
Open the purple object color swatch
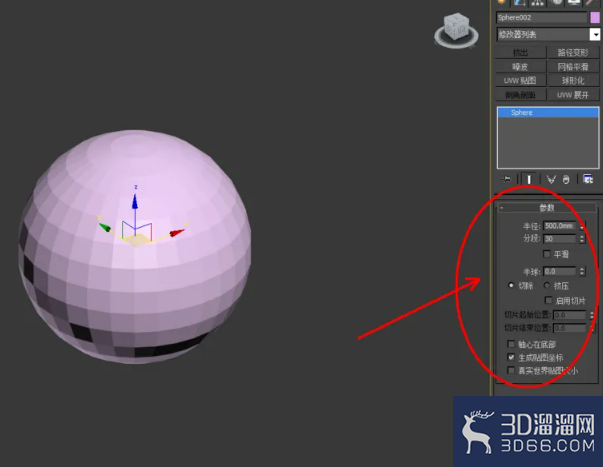[595, 17]
